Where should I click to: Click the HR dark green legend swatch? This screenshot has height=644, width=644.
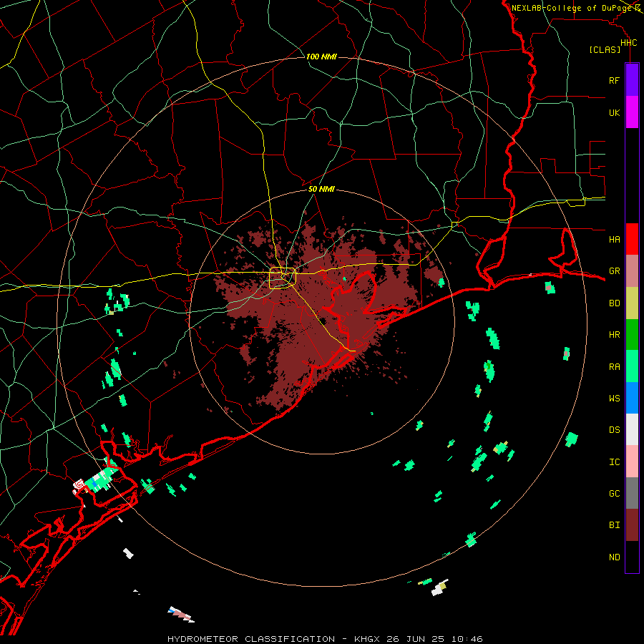[x=632, y=334]
